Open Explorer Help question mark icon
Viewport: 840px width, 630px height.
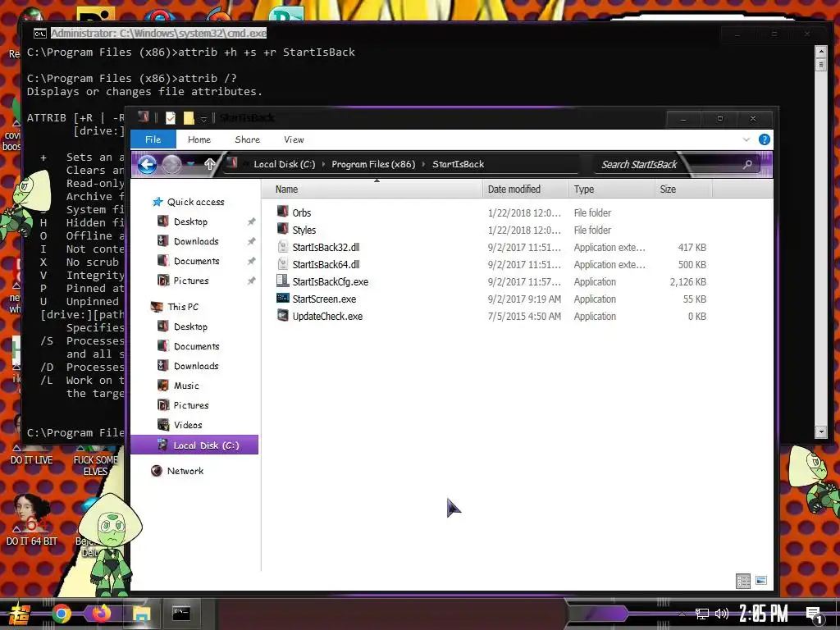(765, 139)
